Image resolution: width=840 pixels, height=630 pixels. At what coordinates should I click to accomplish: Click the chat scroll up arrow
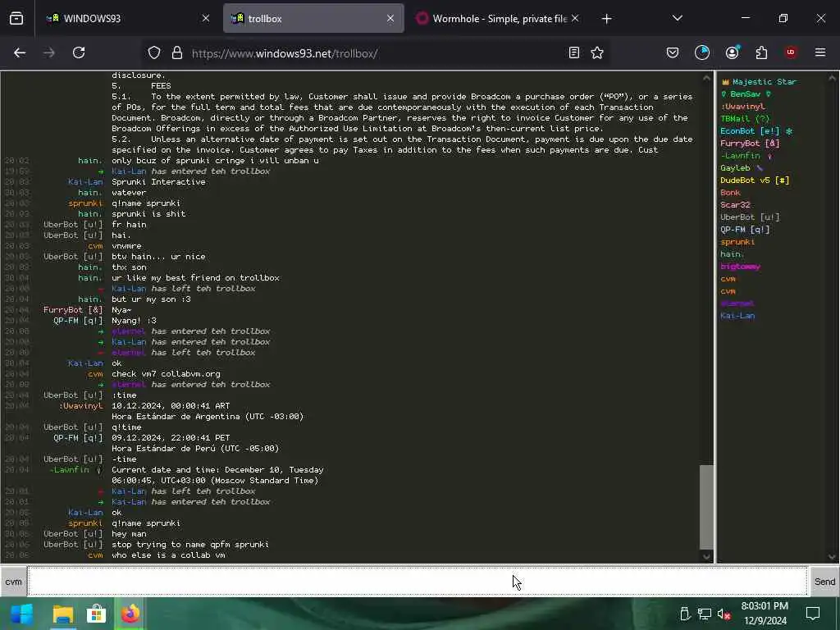[706, 78]
